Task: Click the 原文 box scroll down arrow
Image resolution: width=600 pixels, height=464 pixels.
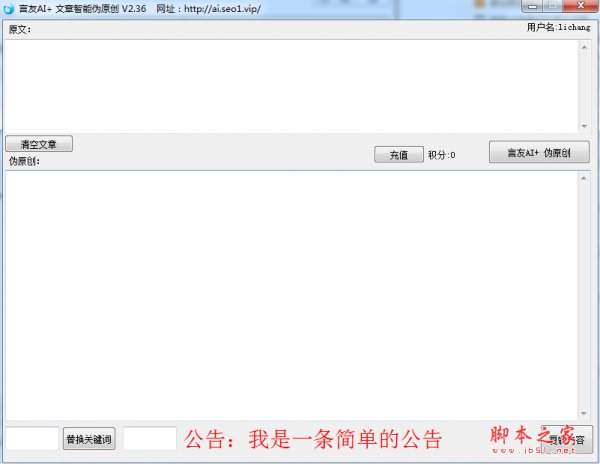Action: 584,126
